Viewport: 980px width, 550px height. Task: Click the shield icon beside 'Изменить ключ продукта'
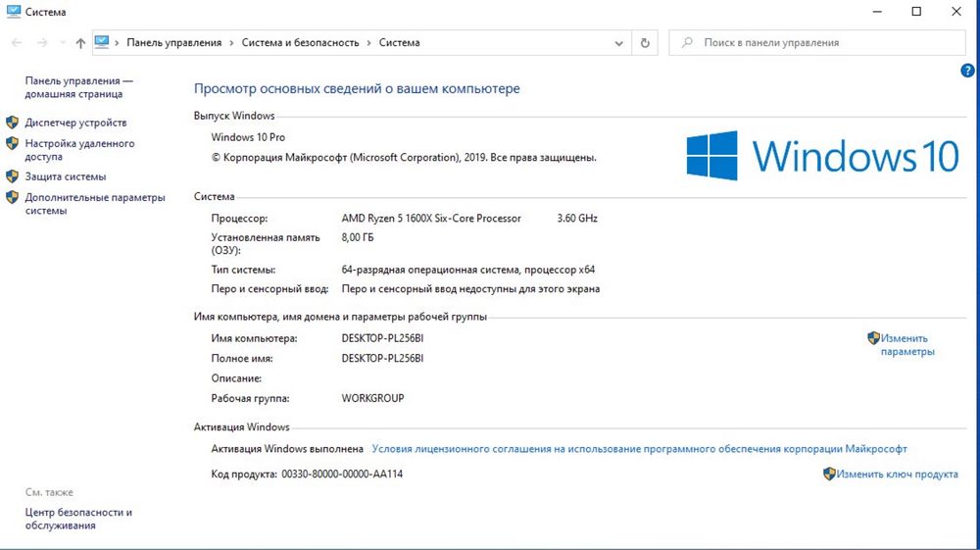coord(829,474)
